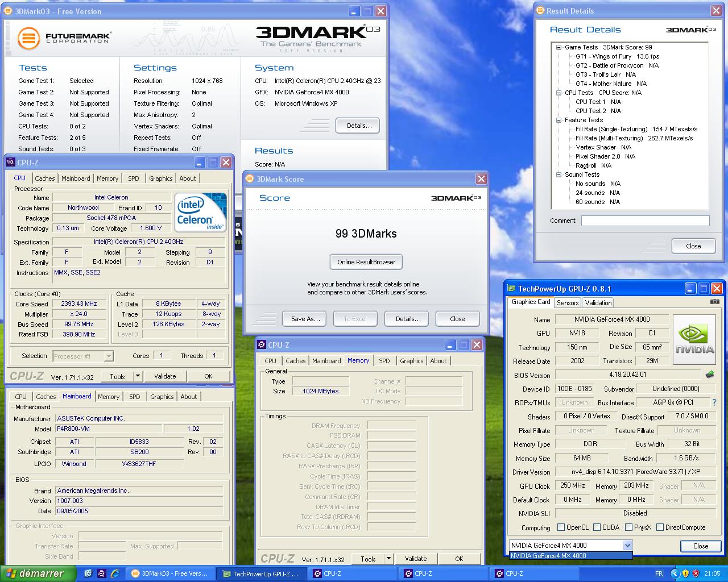Click the GPU-Z Close button
The image size is (728, 582).
(x=701, y=546)
